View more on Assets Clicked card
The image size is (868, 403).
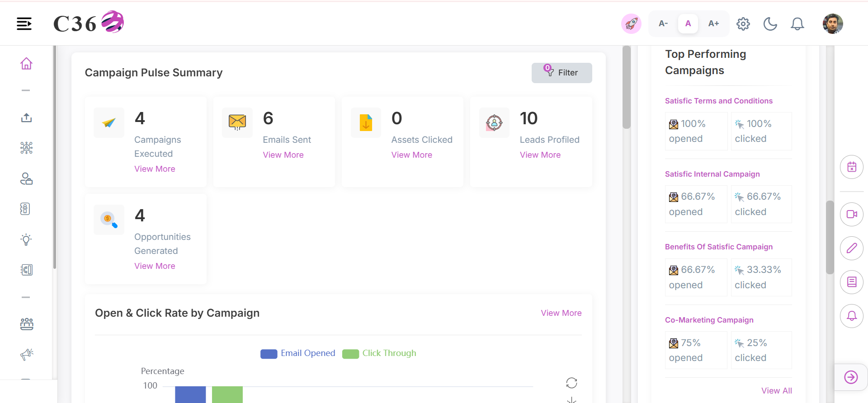(411, 155)
